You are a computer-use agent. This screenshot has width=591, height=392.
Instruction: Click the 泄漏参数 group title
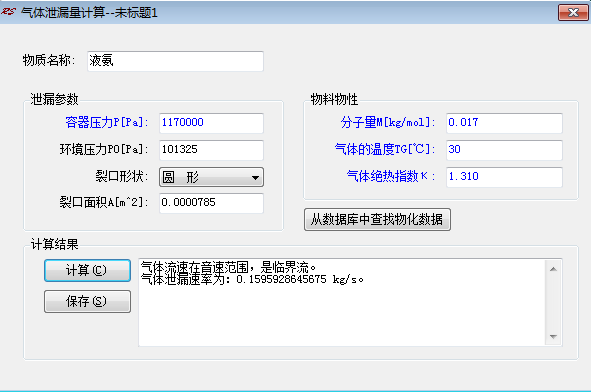click(54, 100)
